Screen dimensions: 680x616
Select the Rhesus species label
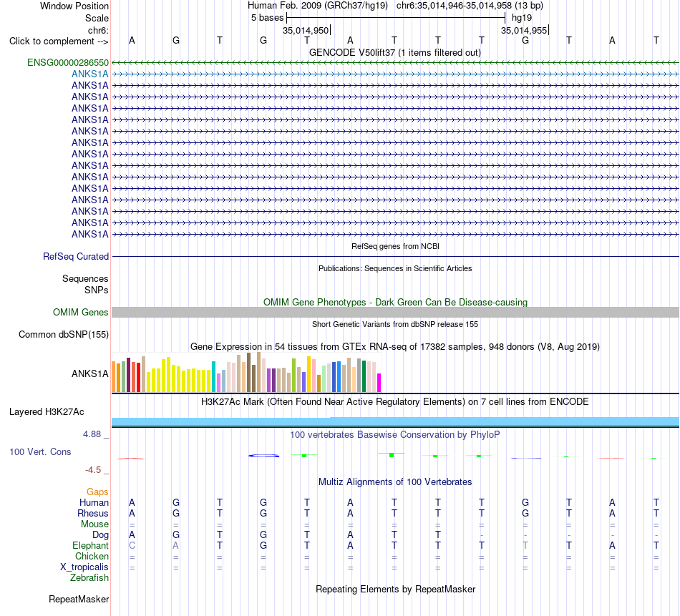93,513
